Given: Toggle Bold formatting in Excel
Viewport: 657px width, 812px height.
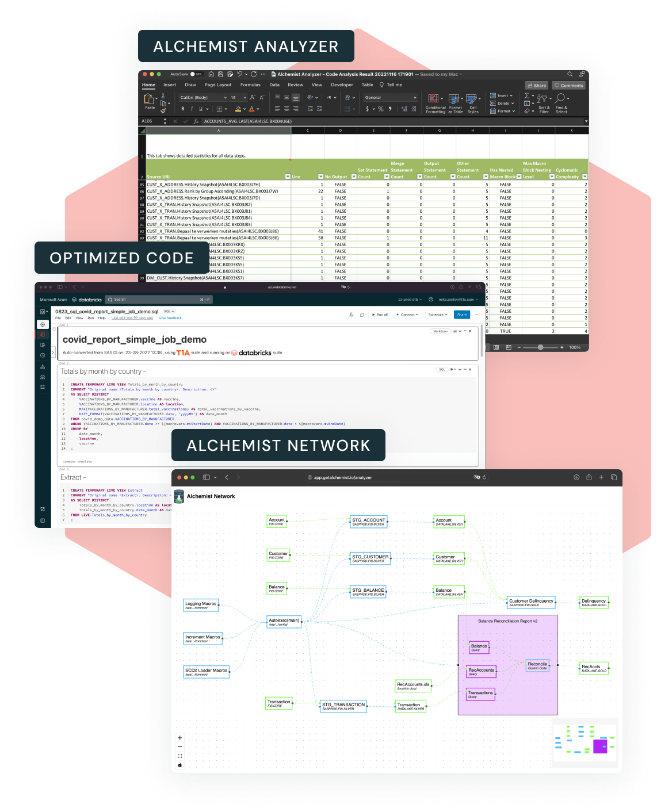Looking at the screenshot, I should coord(183,109).
